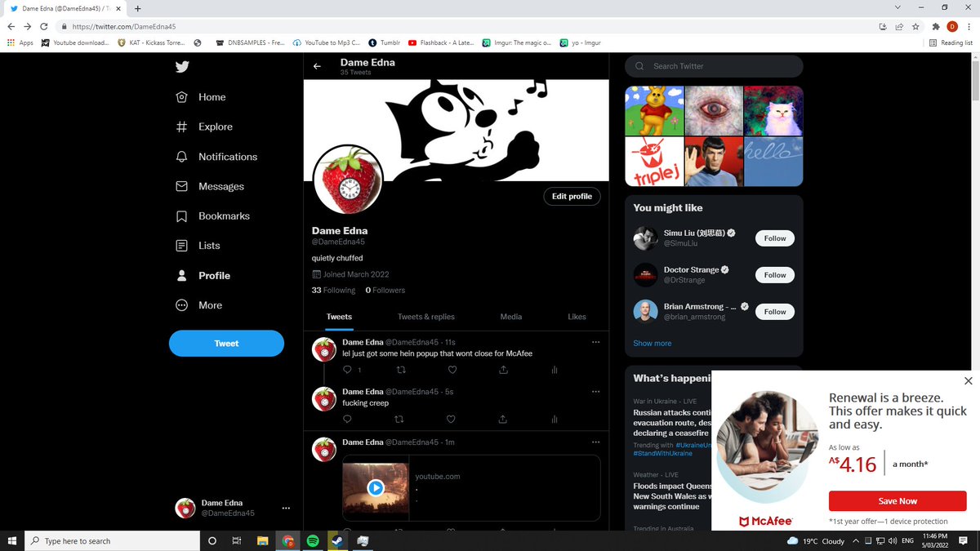Open the More menu in sidebar
This screenshot has width=980, height=551.
[x=198, y=305]
